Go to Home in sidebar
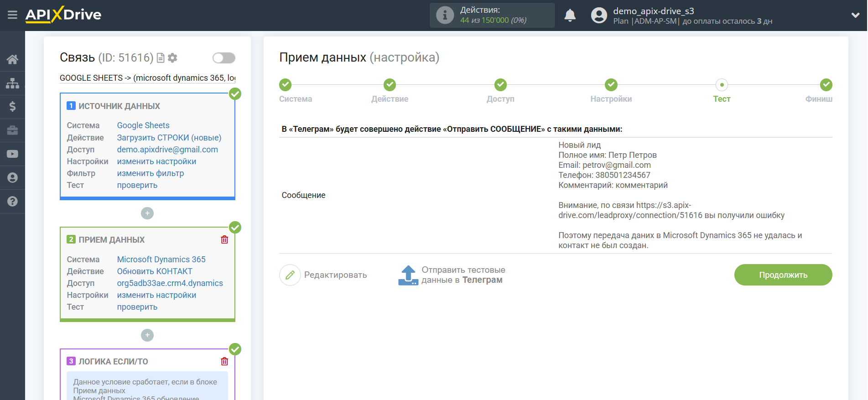868x400 pixels. tap(12, 59)
